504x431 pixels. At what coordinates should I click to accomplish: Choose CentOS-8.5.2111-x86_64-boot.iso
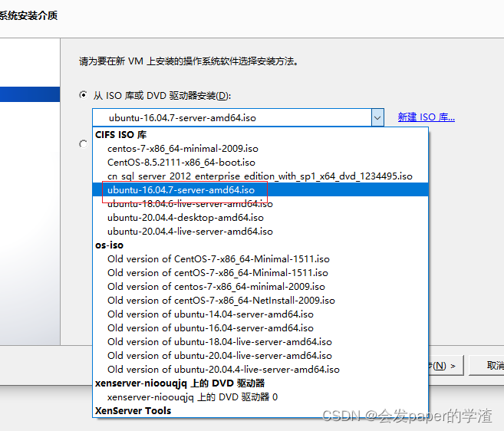[260, 163]
